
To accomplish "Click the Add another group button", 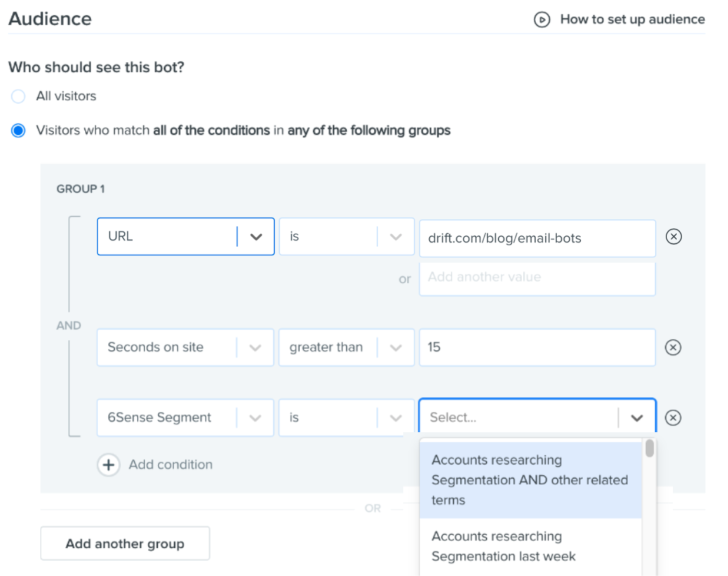I will (x=125, y=543).
